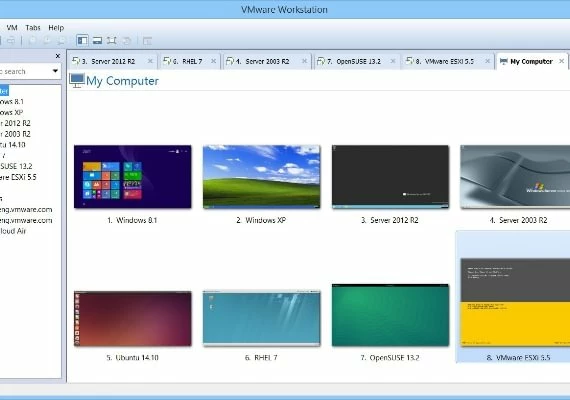This screenshot has height=400, width=570.
Task: Close the library sidebar panel with its X
Action: (57, 56)
